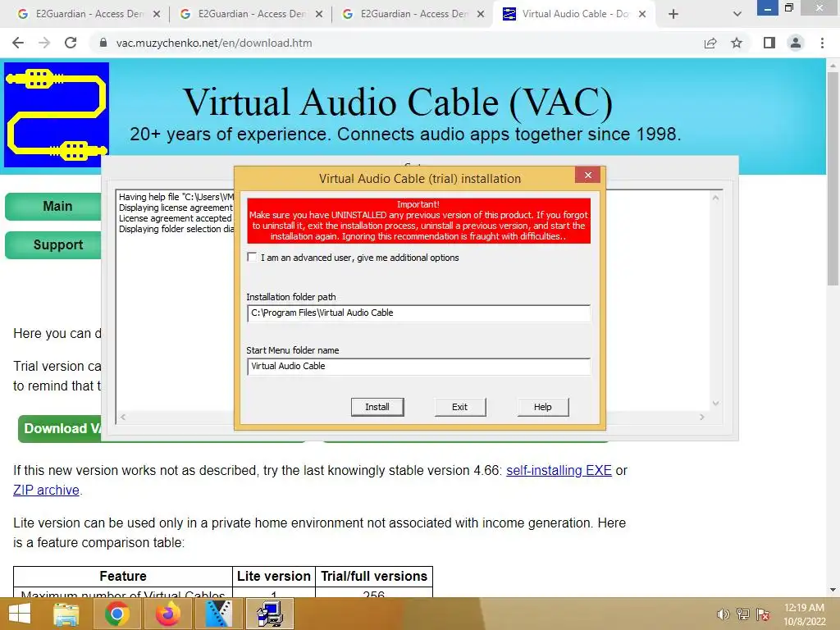Click the setup log scroll-left arrow
Screen dimensions: 840x630
point(123,417)
